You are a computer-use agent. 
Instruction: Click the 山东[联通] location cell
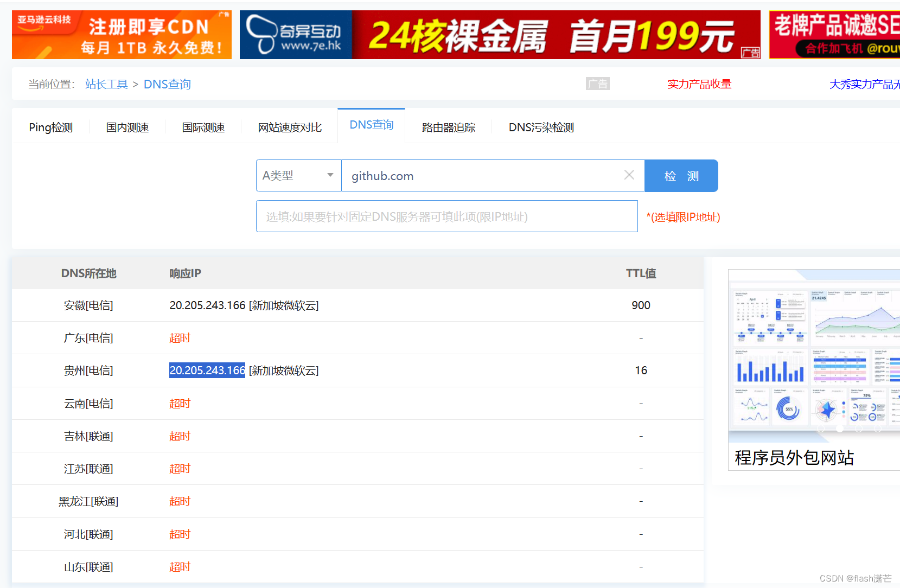point(88,567)
